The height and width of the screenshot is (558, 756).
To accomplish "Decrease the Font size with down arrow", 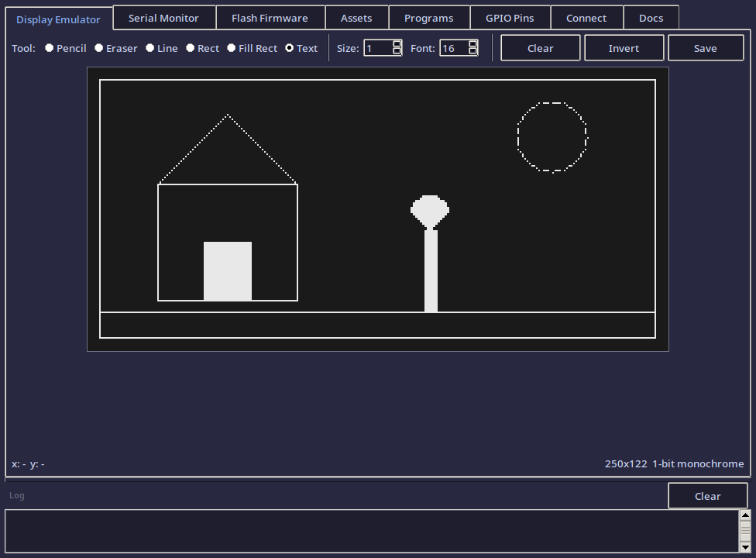I will tap(472, 52).
